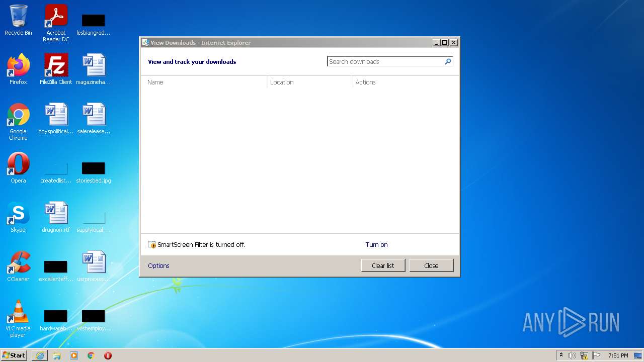Click the network tray icon

[x=584, y=355]
